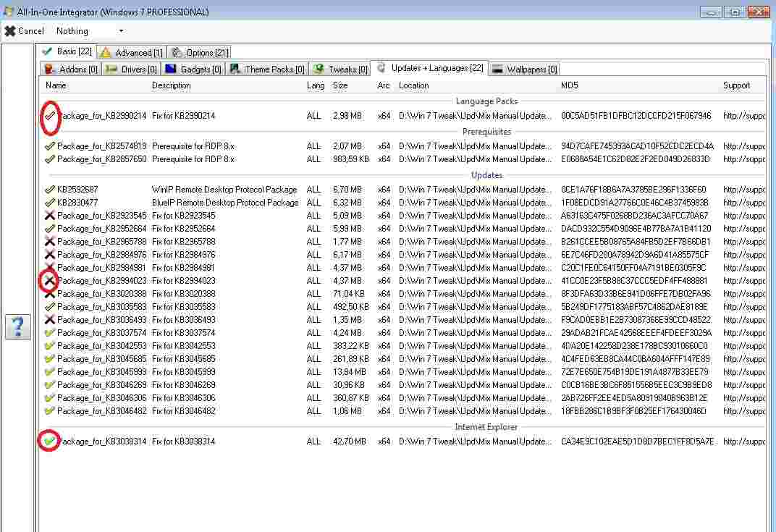Sort by the Description column header
776x532 pixels.
click(172, 85)
